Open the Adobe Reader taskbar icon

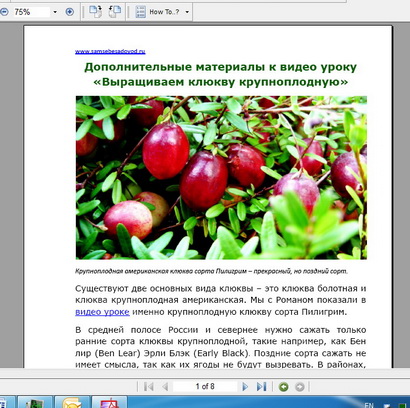[x=109, y=402]
